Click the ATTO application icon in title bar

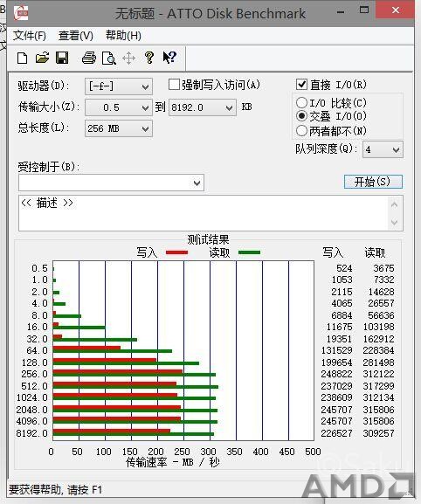tap(21, 13)
